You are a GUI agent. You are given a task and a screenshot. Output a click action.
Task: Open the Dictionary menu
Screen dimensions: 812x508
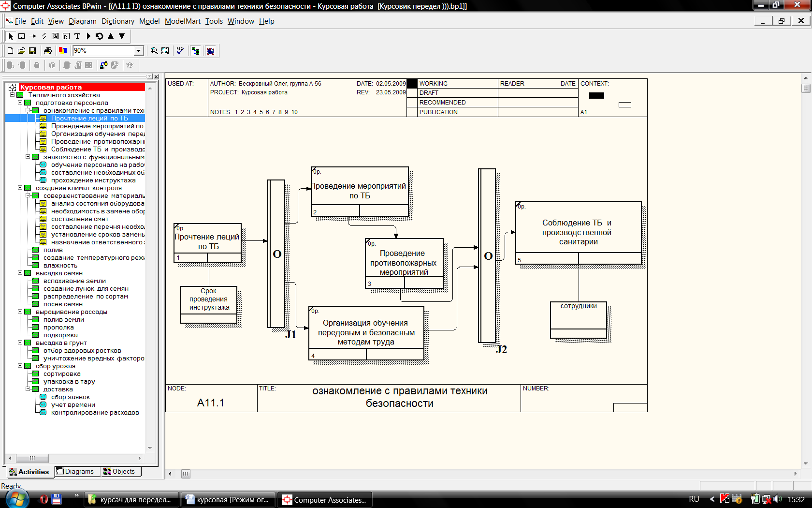[117, 21]
